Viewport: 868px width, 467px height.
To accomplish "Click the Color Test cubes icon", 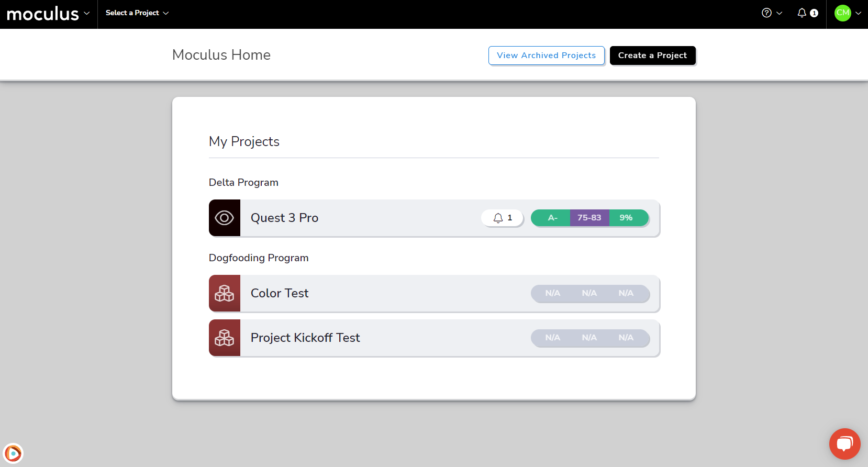I will pyautogui.click(x=225, y=293).
